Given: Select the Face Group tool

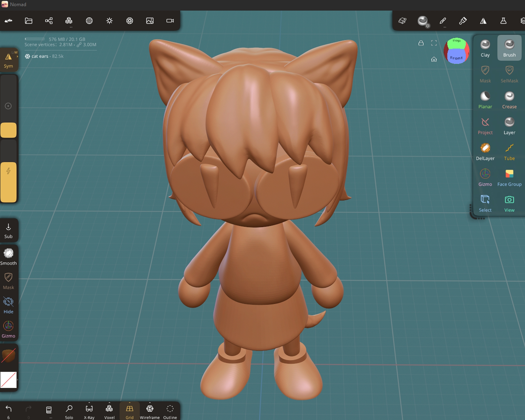Looking at the screenshot, I should coord(509,177).
